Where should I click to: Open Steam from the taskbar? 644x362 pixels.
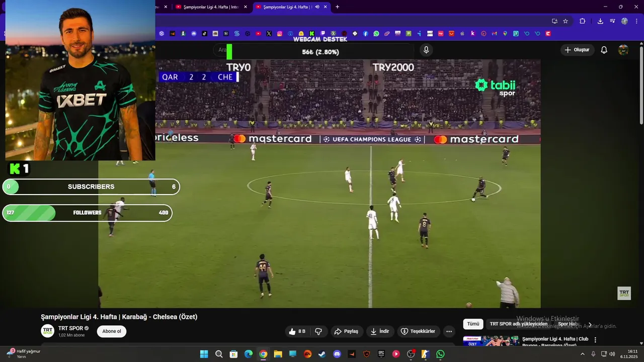(322, 354)
